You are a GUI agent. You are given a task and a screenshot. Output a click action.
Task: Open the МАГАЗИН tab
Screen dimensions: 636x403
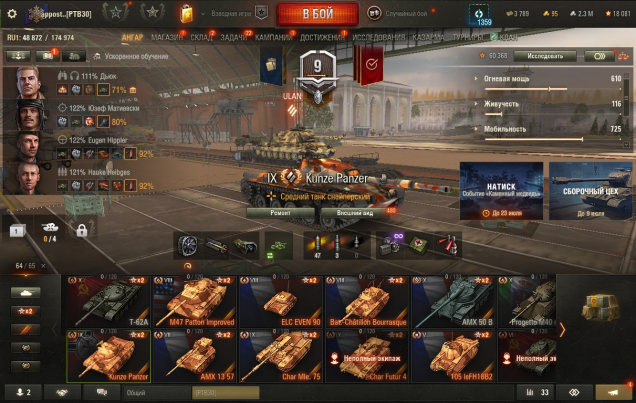pyautogui.click(x=167, y=37)
